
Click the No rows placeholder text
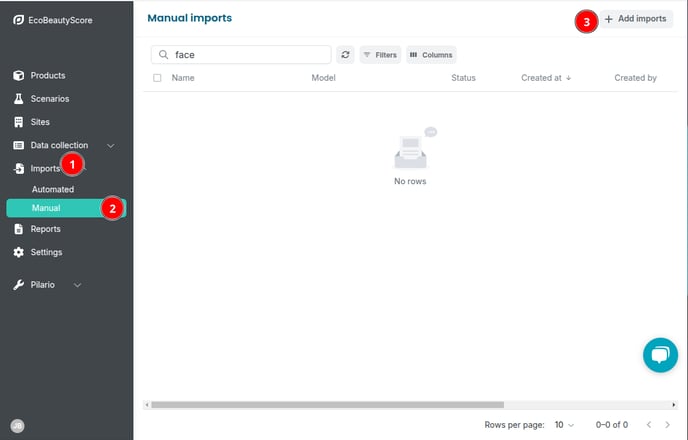click(x=410, y=181)
